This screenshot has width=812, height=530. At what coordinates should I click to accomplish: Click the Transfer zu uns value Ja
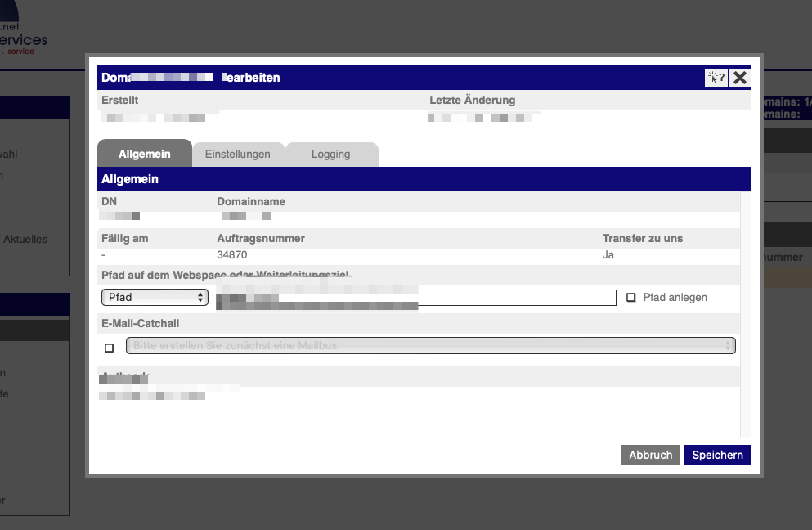(x=608, y=255)
